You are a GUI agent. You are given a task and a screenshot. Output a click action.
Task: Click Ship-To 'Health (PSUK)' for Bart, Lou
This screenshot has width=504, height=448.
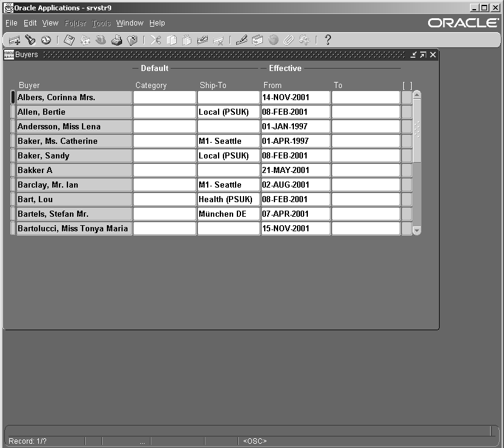click(x=228, y=199)
